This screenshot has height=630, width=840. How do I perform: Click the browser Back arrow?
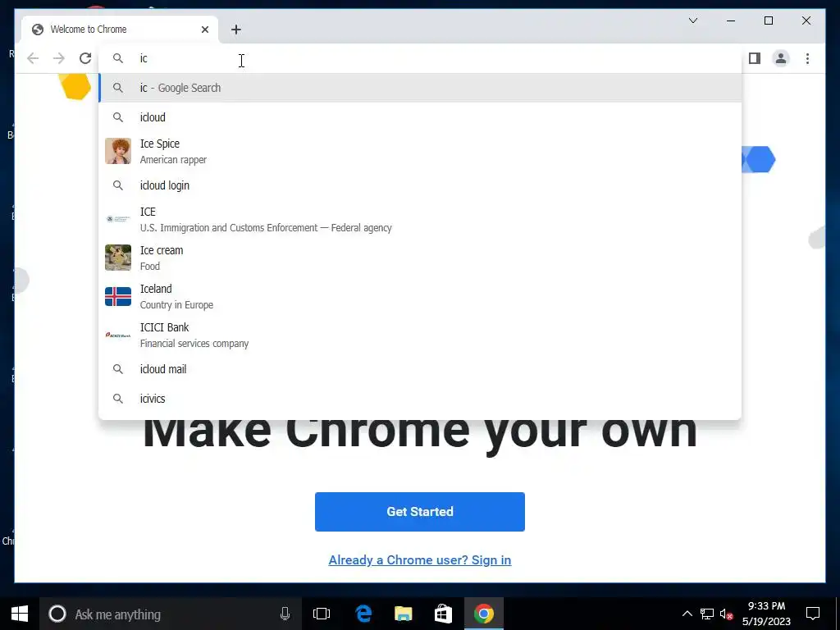(33, 58)
